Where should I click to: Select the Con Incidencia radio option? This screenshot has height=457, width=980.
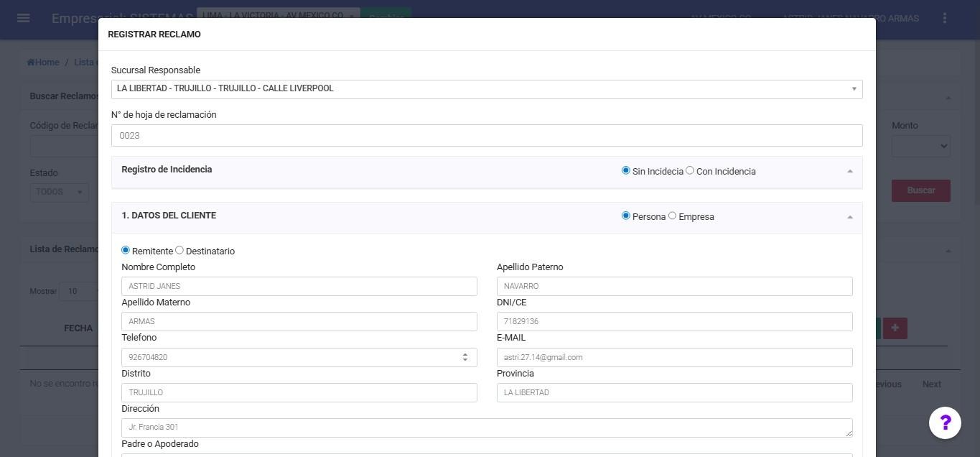(690, 171)
